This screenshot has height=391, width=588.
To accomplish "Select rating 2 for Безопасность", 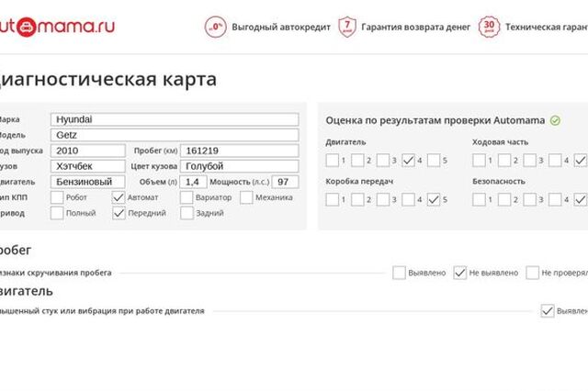I will pyautogui.click(x=504, y=199).
